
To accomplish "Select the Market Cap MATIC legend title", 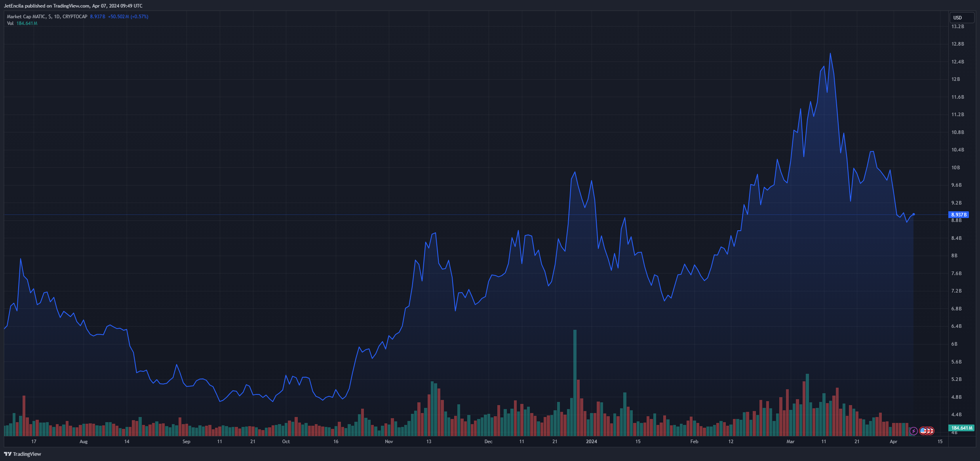I will click(x=47, y=17).
